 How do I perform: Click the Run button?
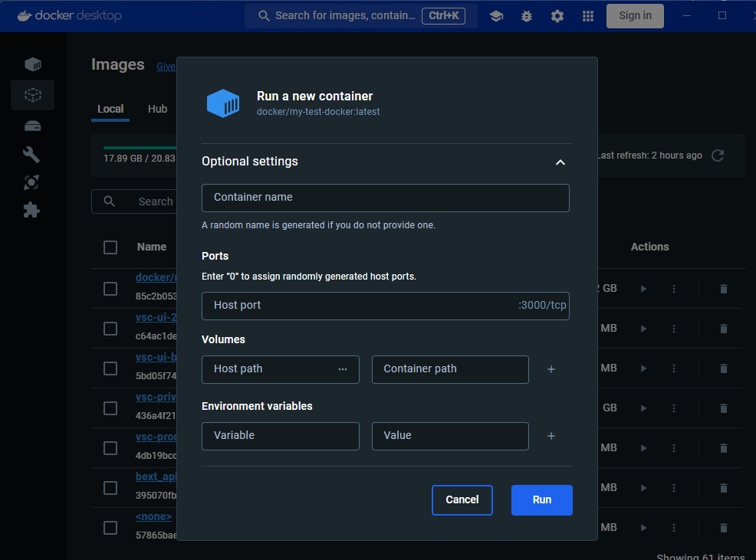(542, 499)
